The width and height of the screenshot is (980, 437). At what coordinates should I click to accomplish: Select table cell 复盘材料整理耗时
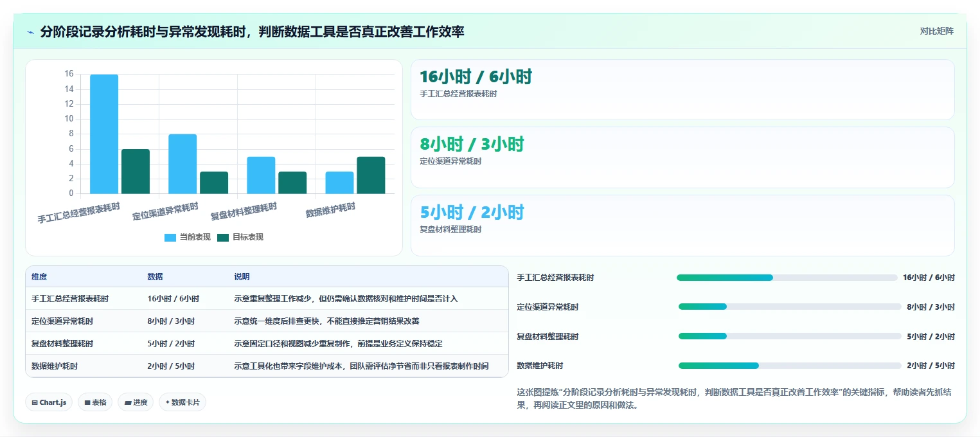coord(62,344)
